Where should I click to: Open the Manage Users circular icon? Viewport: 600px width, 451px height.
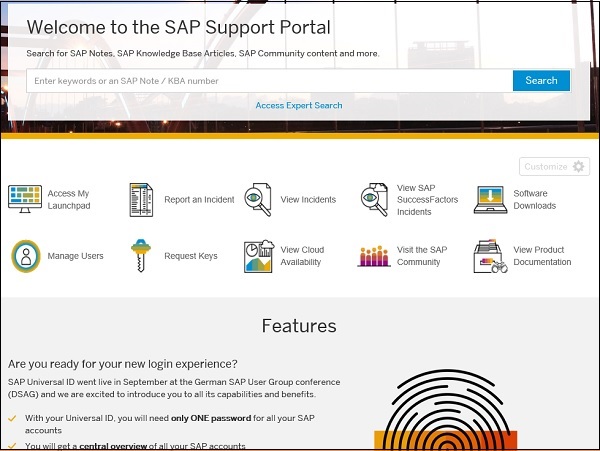pos(25,256)
